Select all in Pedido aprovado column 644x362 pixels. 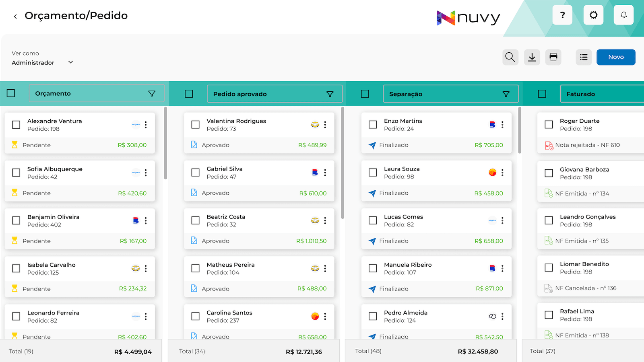pyautogui.click(x=189, y=94)
